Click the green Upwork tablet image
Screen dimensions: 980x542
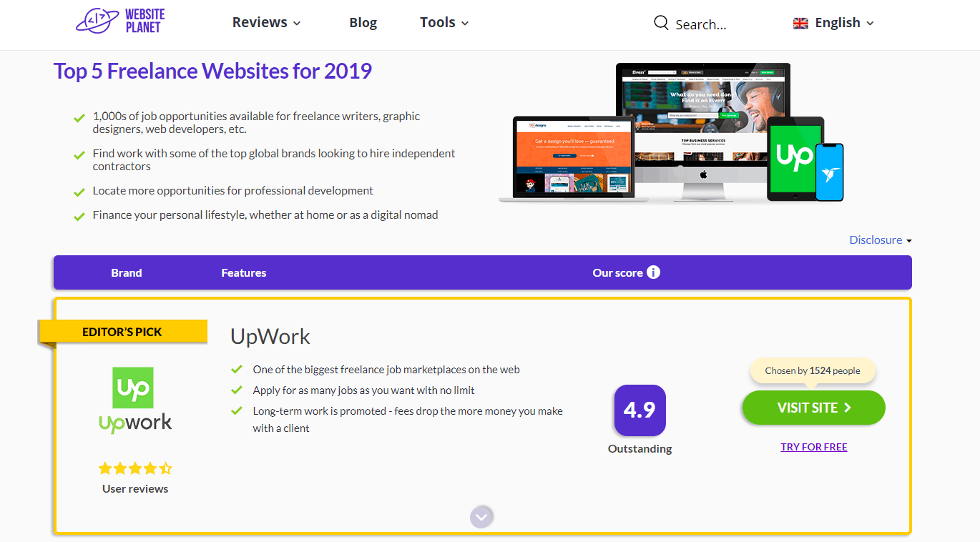pos(795,157)
